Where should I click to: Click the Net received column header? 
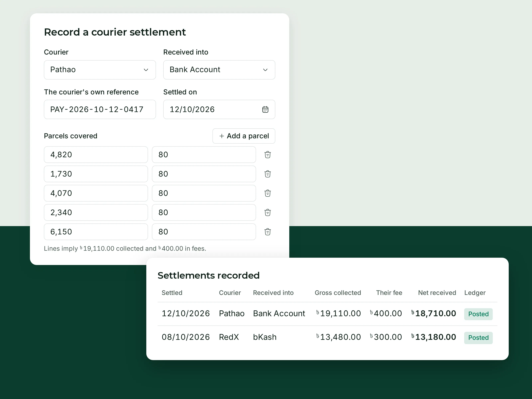437,293
